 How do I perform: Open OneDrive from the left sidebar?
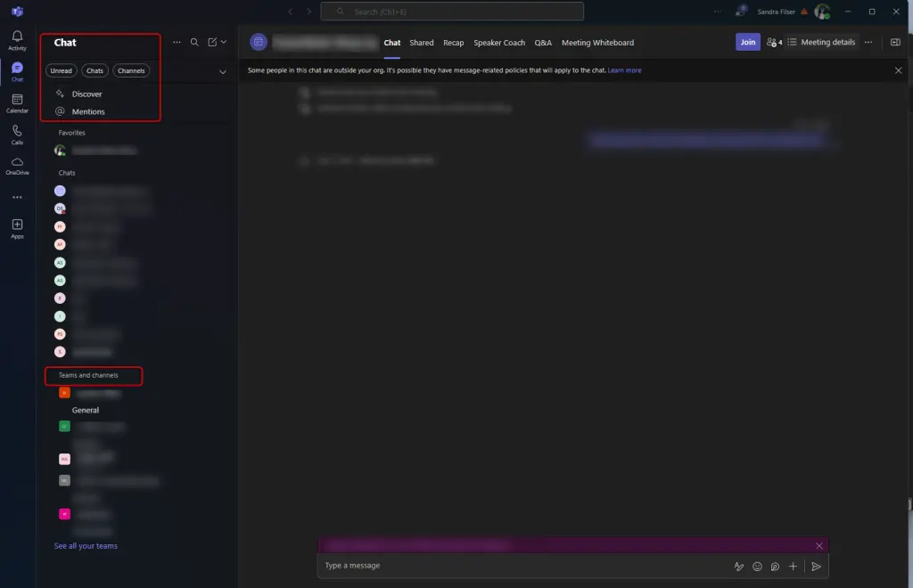17,165
